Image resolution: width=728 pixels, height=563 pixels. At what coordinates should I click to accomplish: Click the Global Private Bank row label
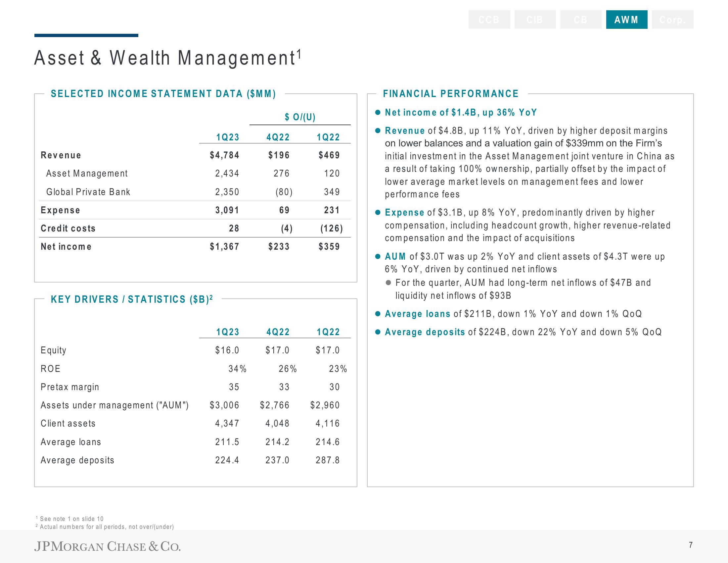tap(88, 192)
